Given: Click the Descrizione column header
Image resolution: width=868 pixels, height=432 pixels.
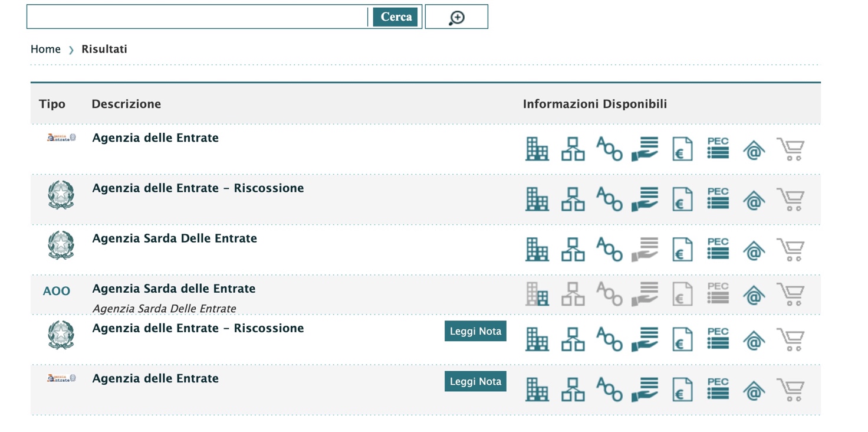Looking at the screenshot, I should (x=126, y=104).
